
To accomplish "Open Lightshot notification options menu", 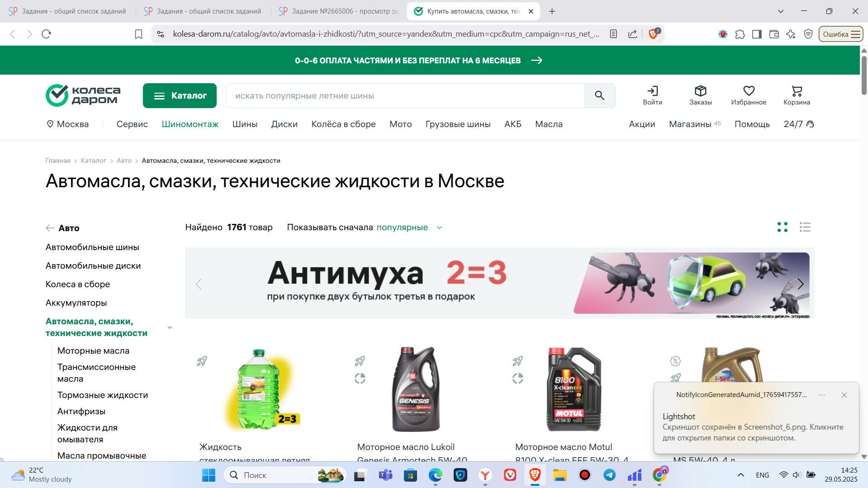I will [821, 395].
